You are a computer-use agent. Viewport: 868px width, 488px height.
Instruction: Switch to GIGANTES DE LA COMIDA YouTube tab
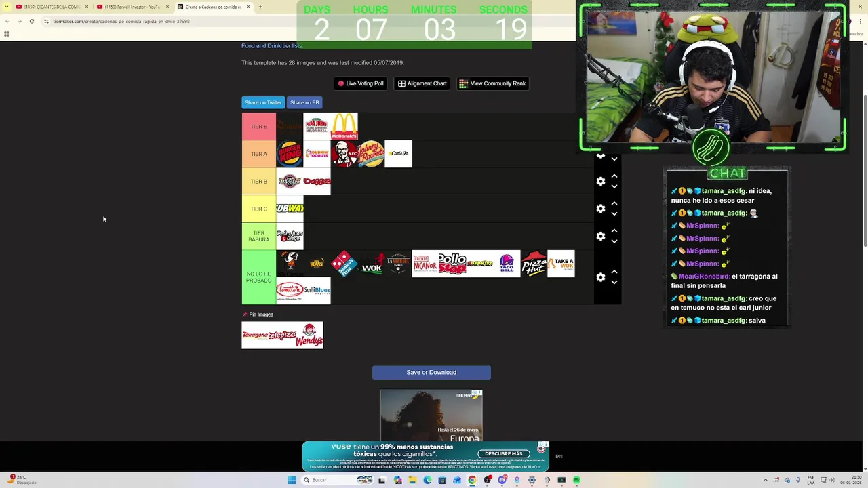53,7
